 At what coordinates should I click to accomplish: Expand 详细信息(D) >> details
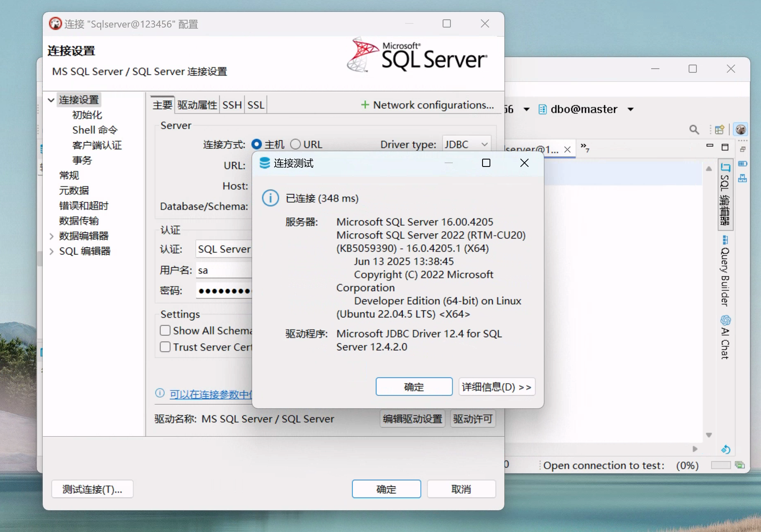tap(497, 387)
